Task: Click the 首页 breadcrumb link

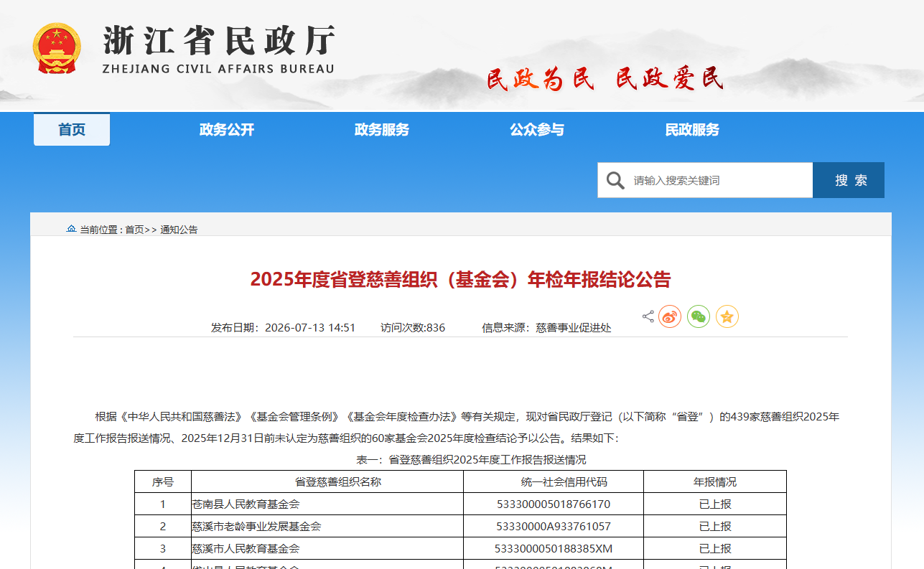Action: pos(134,230)
